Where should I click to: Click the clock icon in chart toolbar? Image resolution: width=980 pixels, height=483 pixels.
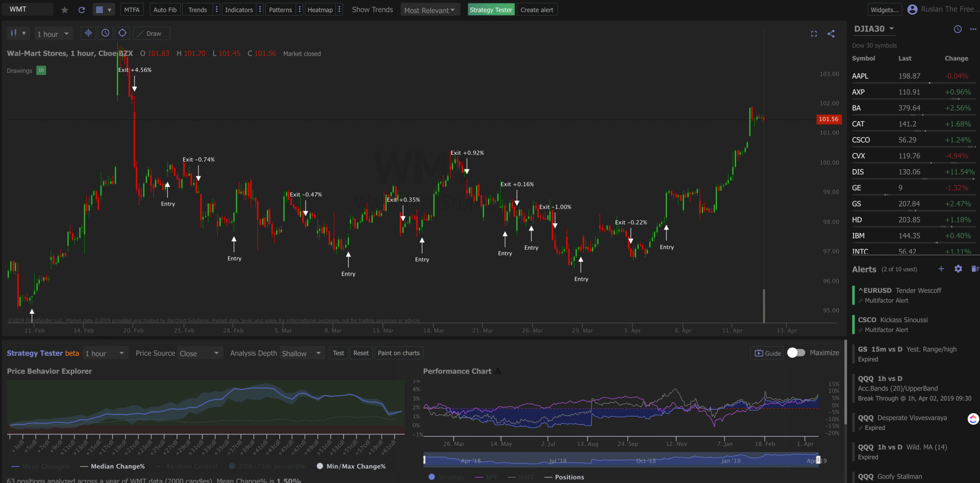pyautogui.click(x=106, y=33)
